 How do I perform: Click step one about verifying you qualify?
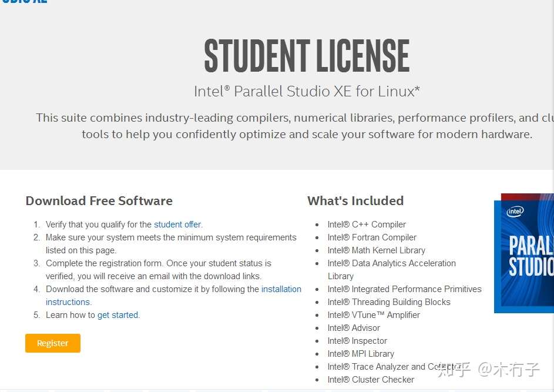pyautogui.click(x=124, y=225)
